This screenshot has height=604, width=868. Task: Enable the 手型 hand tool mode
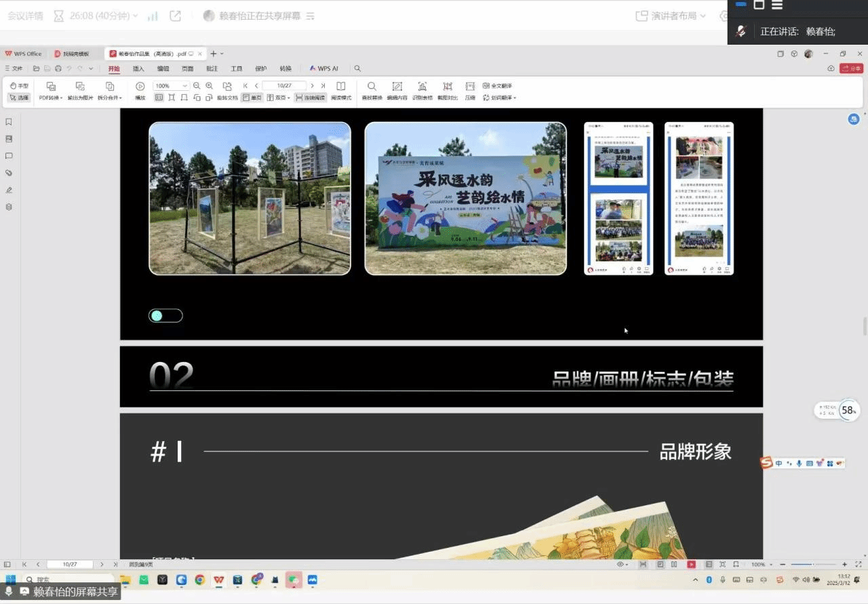19,86
